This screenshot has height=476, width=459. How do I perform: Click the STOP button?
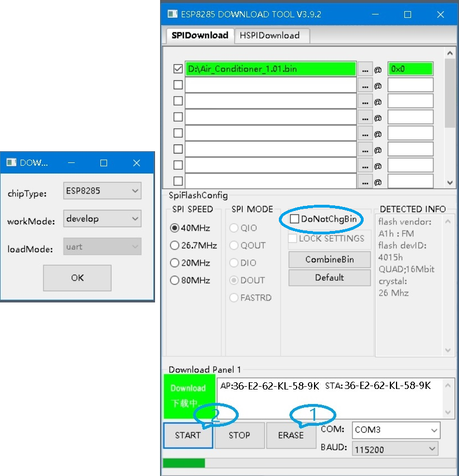point(239,435)
